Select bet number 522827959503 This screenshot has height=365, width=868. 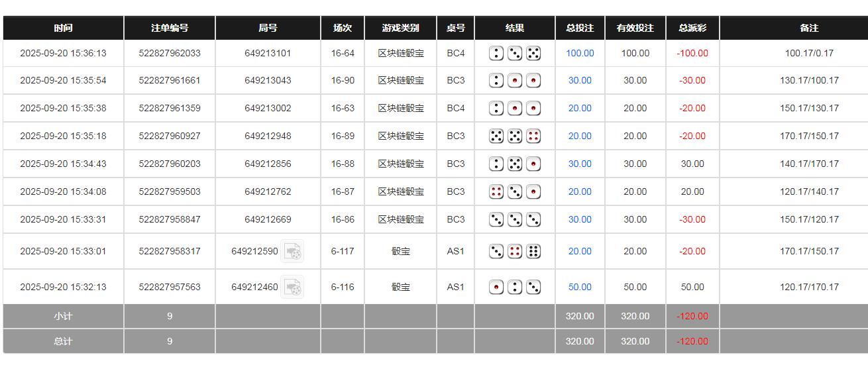pyautogui.click(x=170, y=191)
